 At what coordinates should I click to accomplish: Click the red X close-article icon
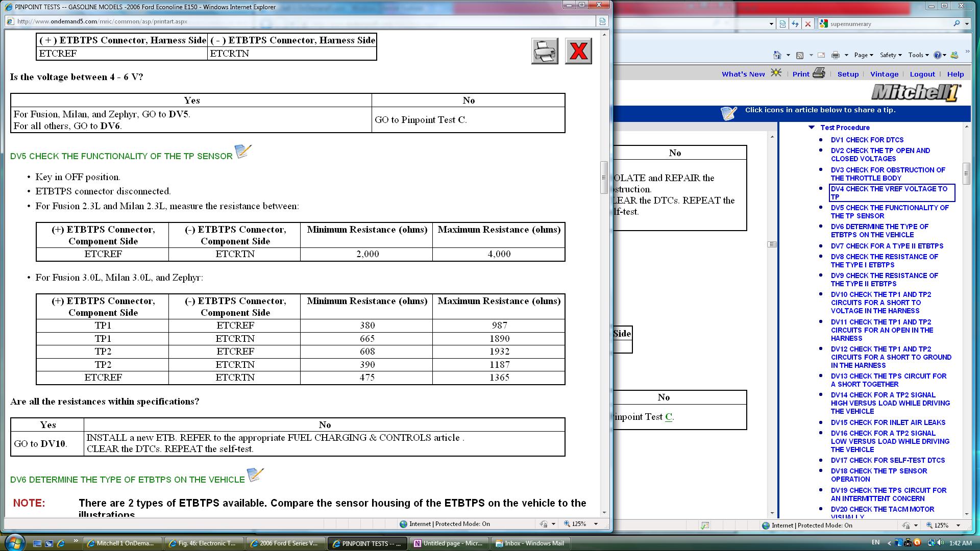pyautogui.click(x=578, y=51)
